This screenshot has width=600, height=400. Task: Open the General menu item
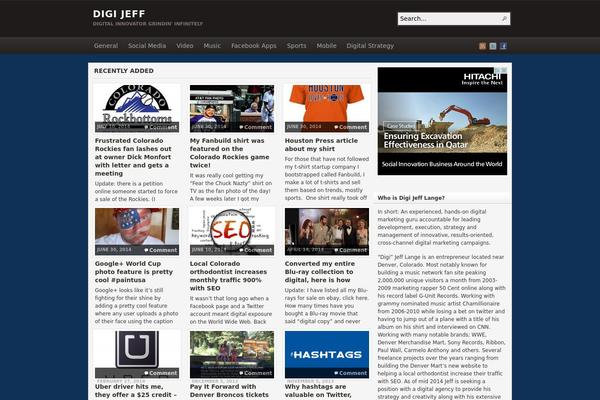(x=106, y=46)
